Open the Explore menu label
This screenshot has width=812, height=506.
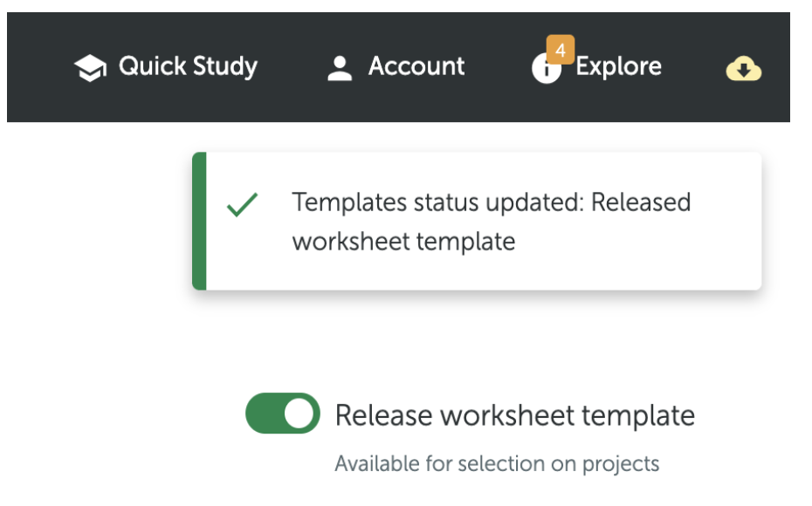tap(619, 67)
